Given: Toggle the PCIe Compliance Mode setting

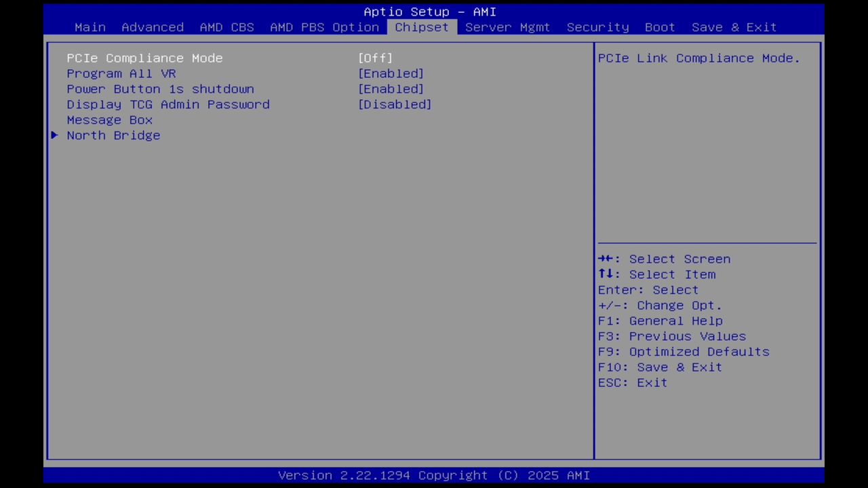Looking at the screenshot, I should [x=144, y=58].
